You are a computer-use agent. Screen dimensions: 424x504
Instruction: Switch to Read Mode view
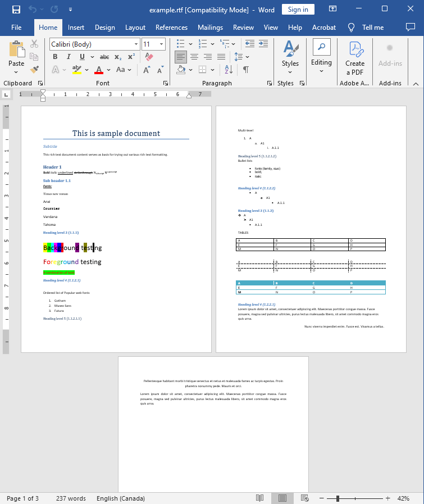[259, 498]
